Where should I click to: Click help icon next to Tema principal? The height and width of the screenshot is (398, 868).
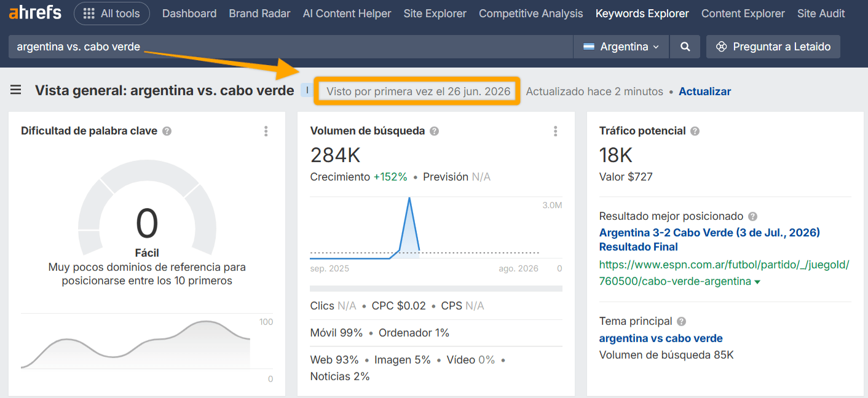click(681, 321)
